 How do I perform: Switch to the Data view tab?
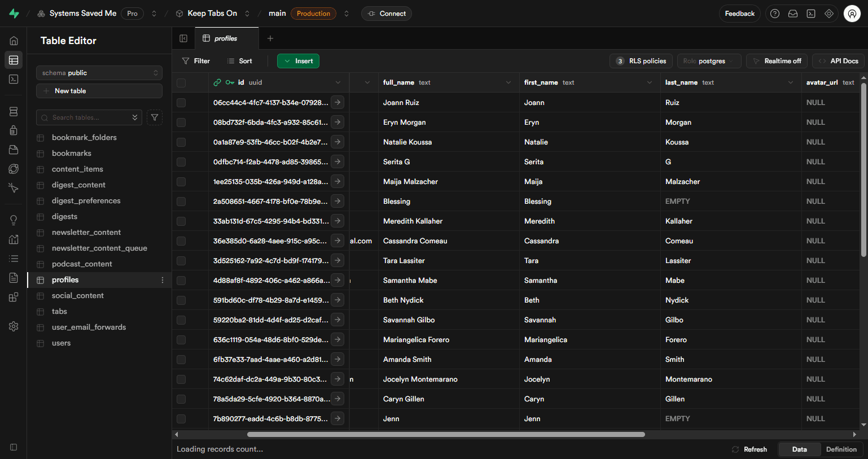(x=799, y=449)
